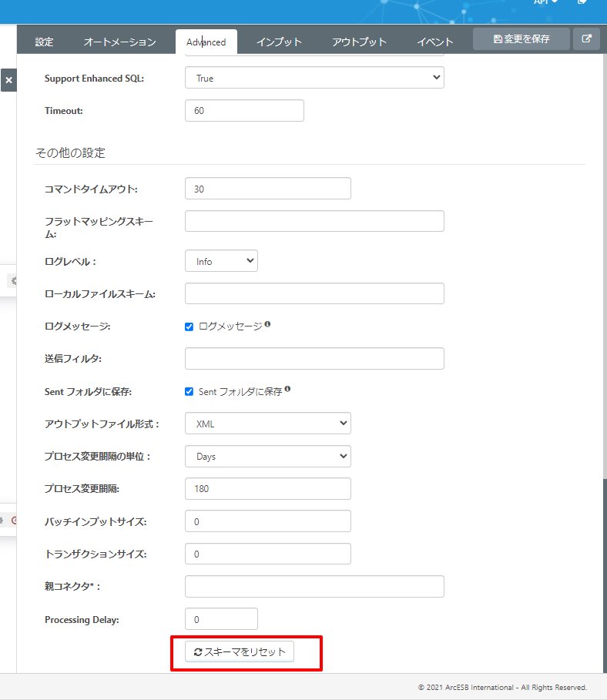This screenshot has width=607, height=700.
Task: Expand the API dropdown in the header
Action: (x=544, y=3)
